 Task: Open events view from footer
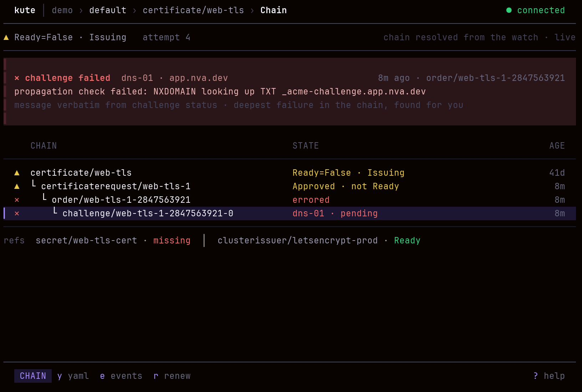pyautogui.click(x=121, y=376)
